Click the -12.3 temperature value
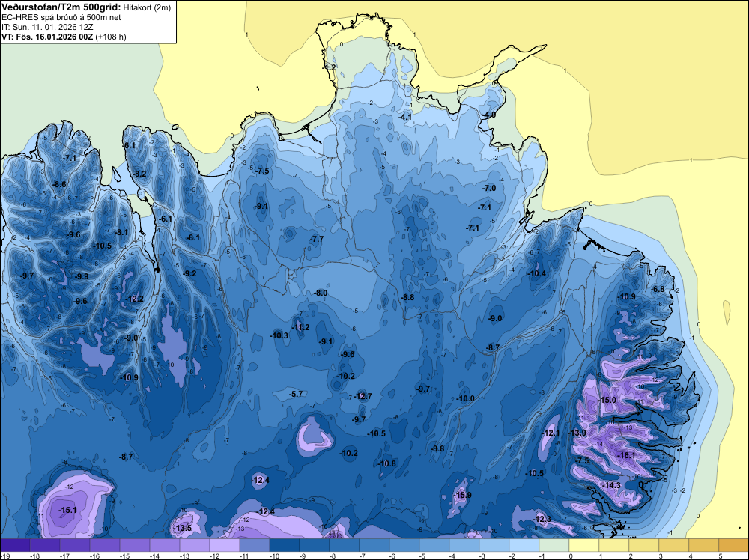Viewport: 749px width, 560px height. [542, 520]
